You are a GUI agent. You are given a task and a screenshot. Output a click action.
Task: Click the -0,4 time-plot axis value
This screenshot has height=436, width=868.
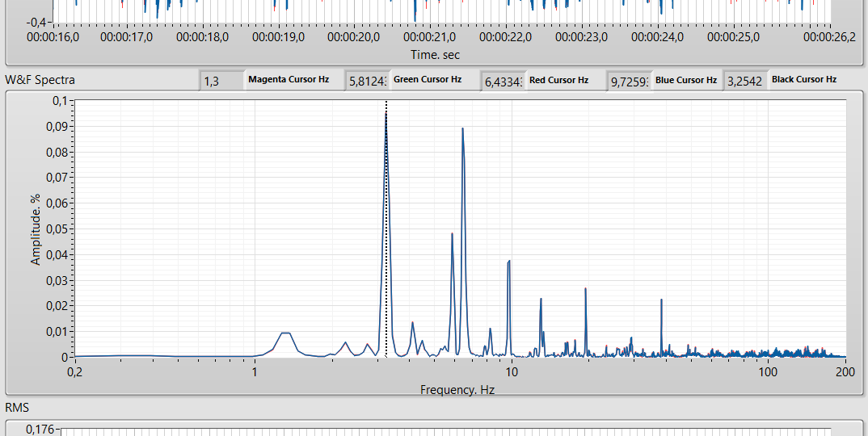tap(36, 23)
